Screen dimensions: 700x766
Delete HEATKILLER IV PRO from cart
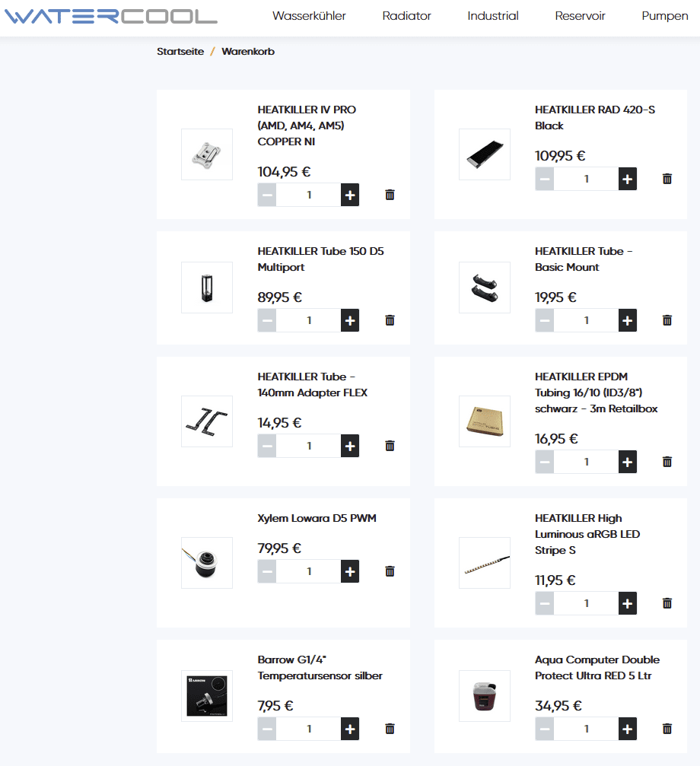[x=390, y=195]
